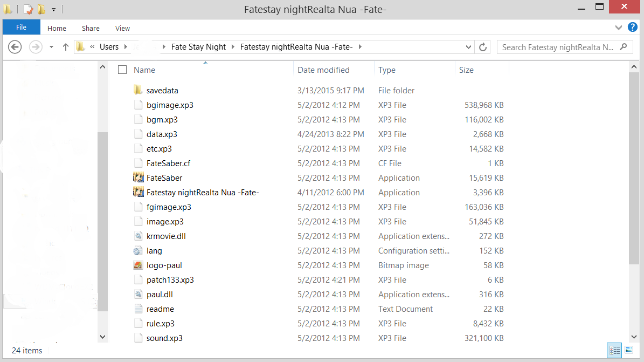Click the 321,100 KB size cell
The image size is (644, 362).
pyautogui.click(x=484, y=338)
